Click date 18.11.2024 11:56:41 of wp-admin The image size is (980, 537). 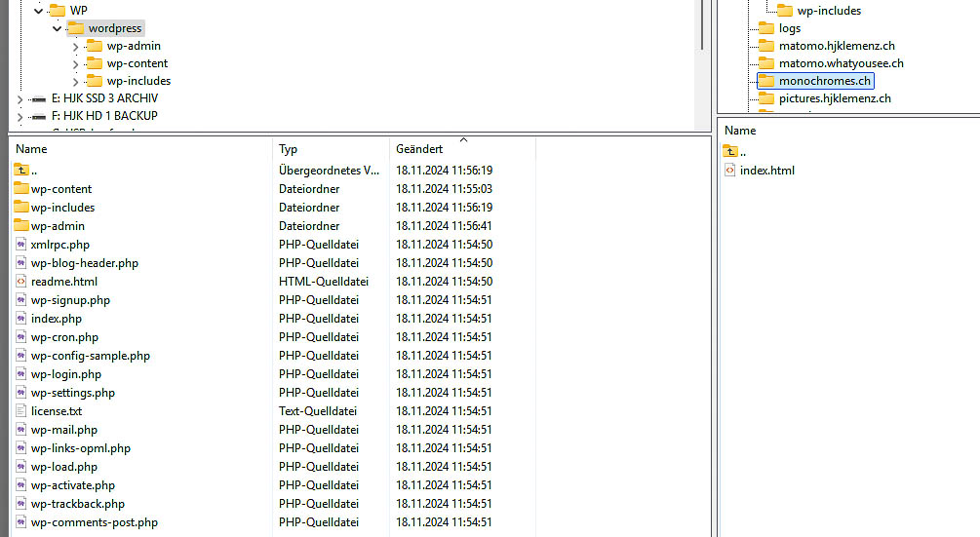pyautogui.click(x=444, y=225)
